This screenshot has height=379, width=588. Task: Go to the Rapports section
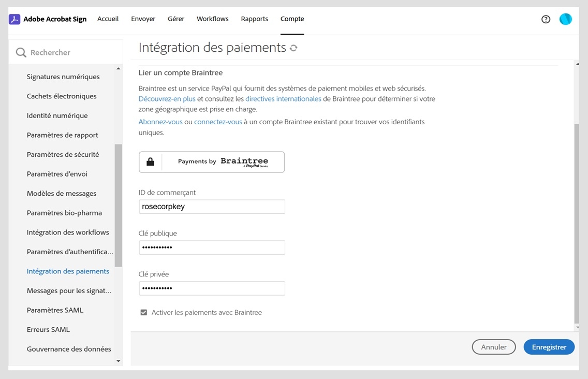pos(254,19)
